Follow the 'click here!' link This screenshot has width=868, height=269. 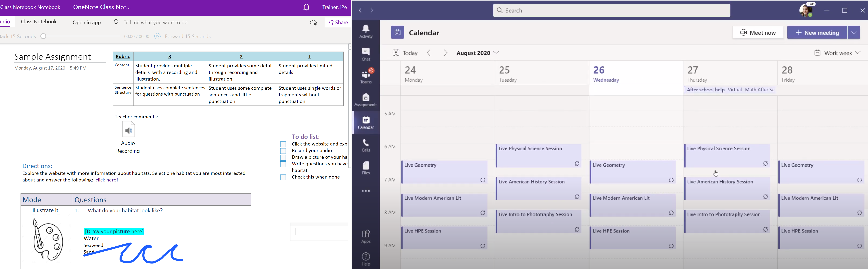[x=107, y=180]
